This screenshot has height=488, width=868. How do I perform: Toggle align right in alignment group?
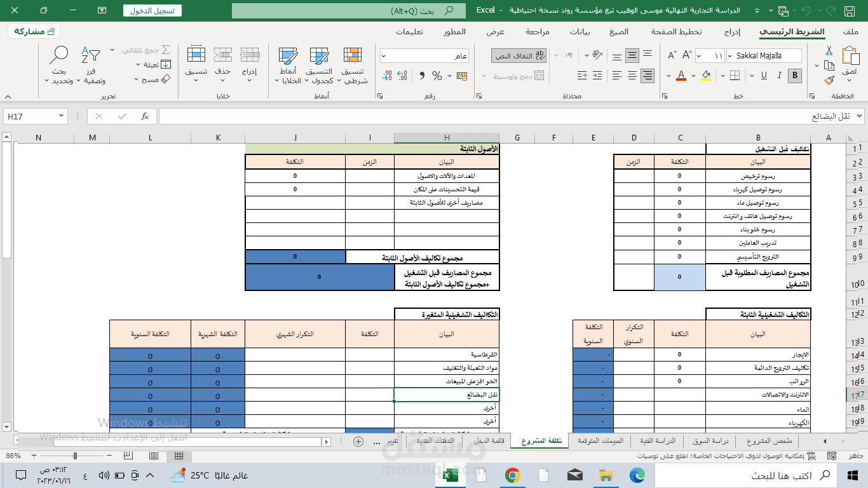[648, 76]
